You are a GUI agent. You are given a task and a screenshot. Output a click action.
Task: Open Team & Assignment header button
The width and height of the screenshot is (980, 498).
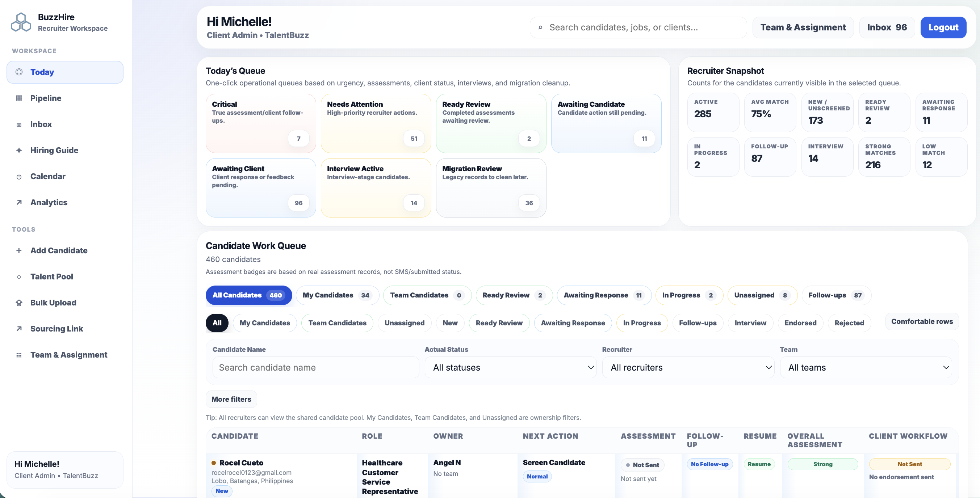tap(803, 28)
